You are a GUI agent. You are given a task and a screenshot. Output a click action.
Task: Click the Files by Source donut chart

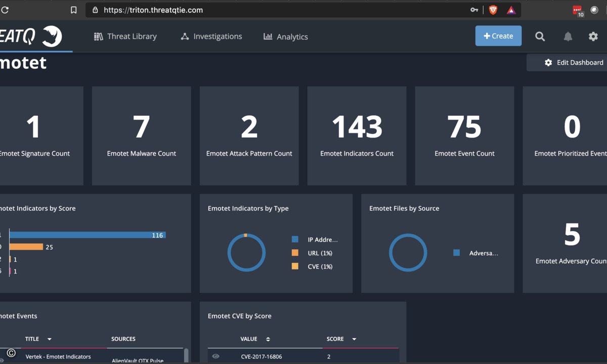coord(408,252)
